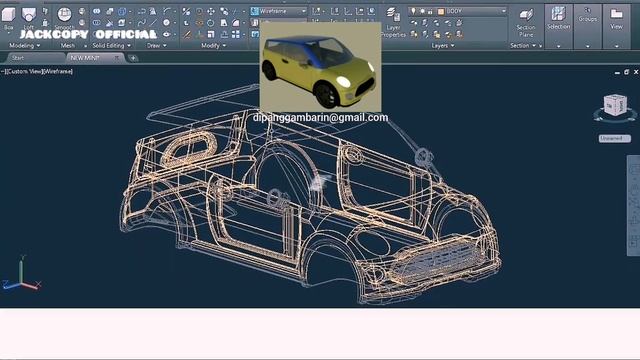Click the [Custom View] viewport control
Viewport: 640px width, 360px height.
[x=23, y=71]
